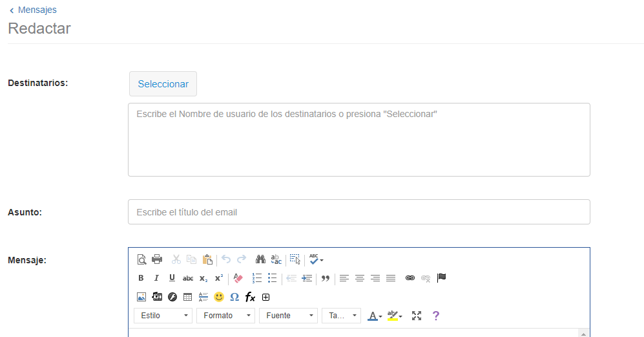Toggle bold text formatting

(141, 278)
